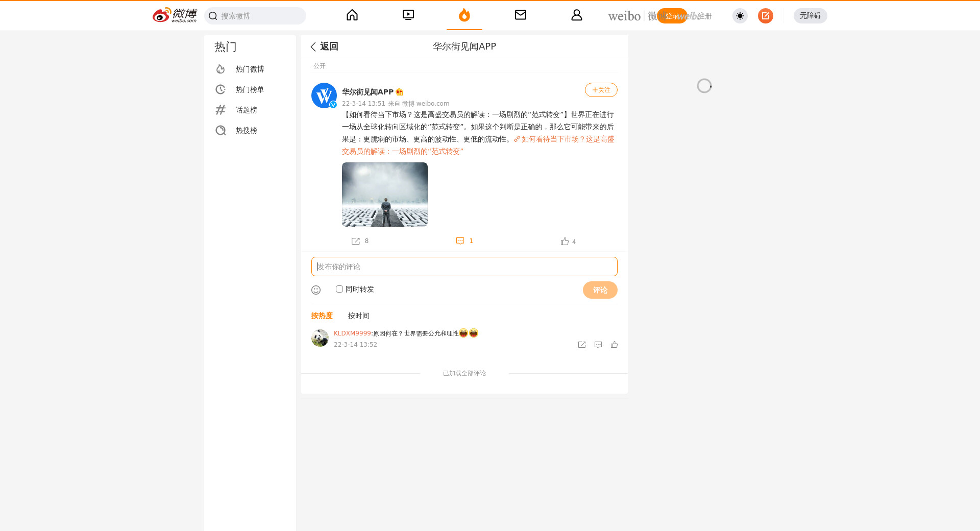
Task: Toggle dark mode with sun icon
Action: pyautogui.click(x=740, y=16)
